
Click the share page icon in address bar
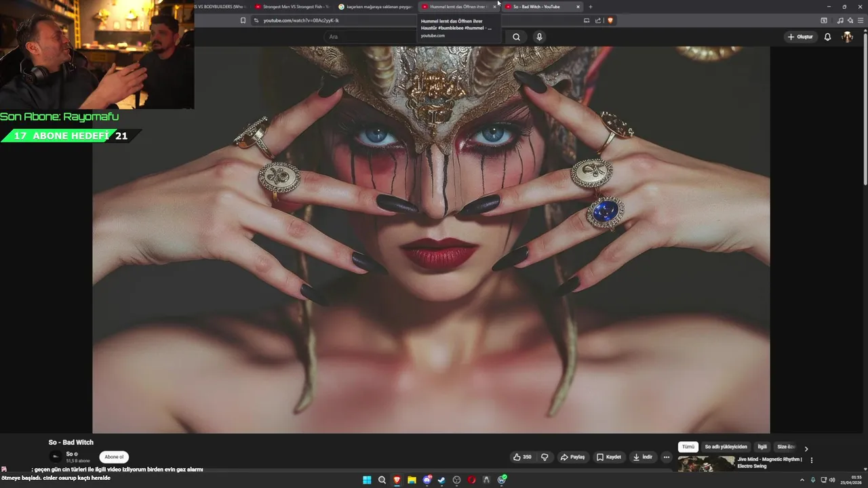pos(598,20)
